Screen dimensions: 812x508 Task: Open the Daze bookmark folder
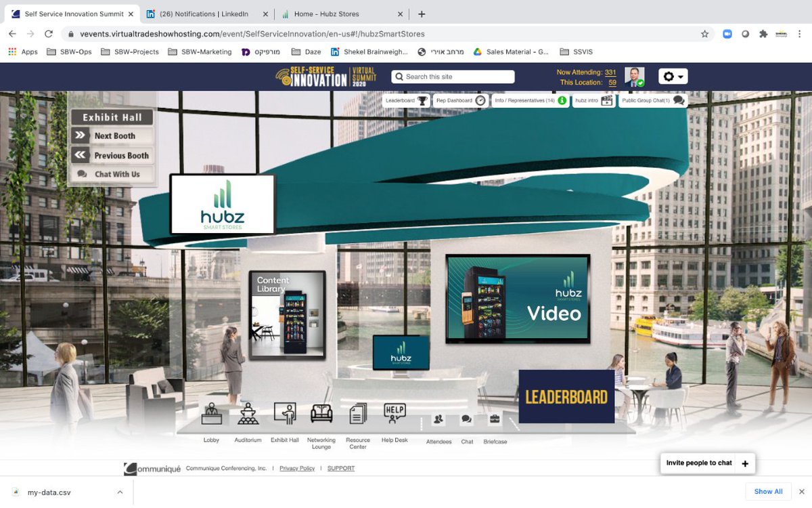point(306,51)
